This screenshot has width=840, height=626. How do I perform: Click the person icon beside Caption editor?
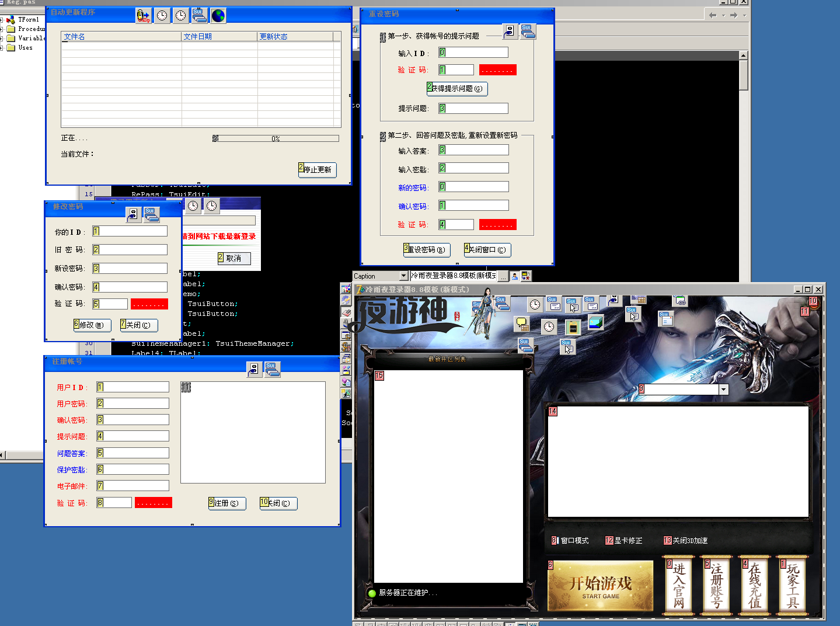coord(515,276)
